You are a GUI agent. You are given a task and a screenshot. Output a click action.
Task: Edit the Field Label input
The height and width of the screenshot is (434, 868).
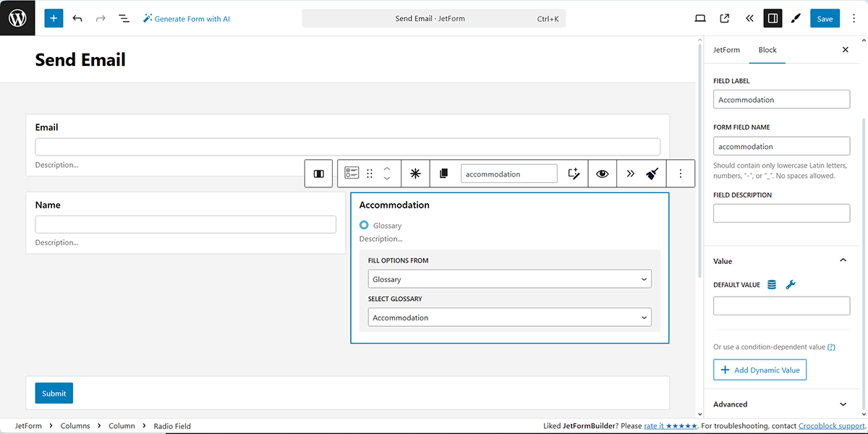(781, 100)
